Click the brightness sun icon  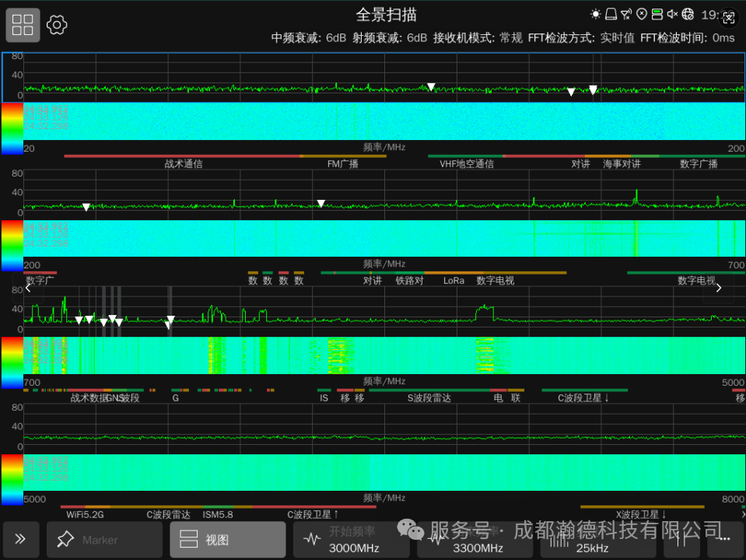click(x=596, y=14)
